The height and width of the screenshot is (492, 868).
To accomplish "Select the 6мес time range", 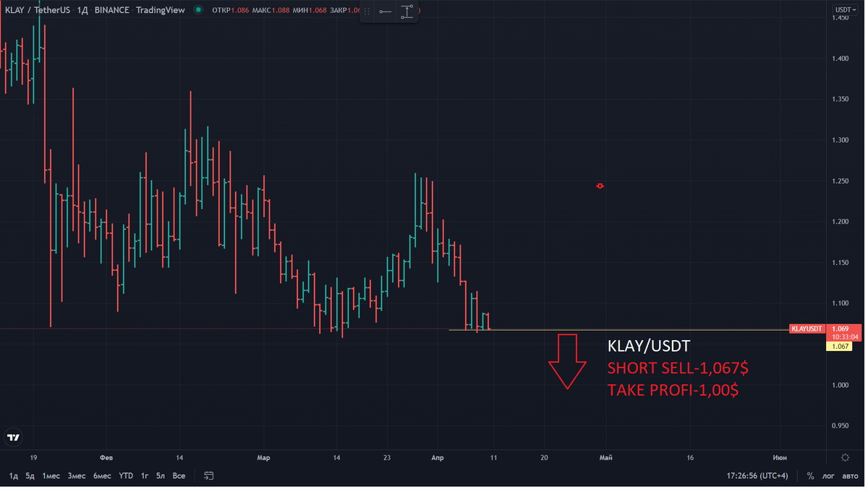I will [103, 476].
